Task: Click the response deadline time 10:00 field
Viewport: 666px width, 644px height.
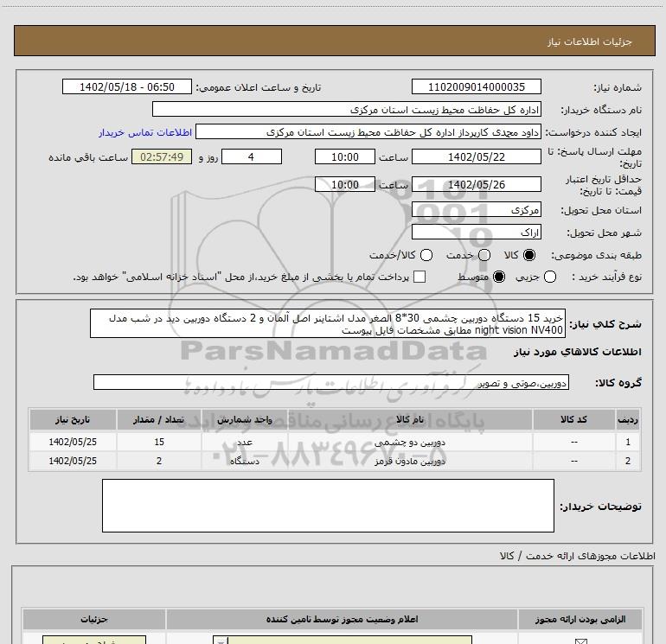Action: tap(345, 156)
